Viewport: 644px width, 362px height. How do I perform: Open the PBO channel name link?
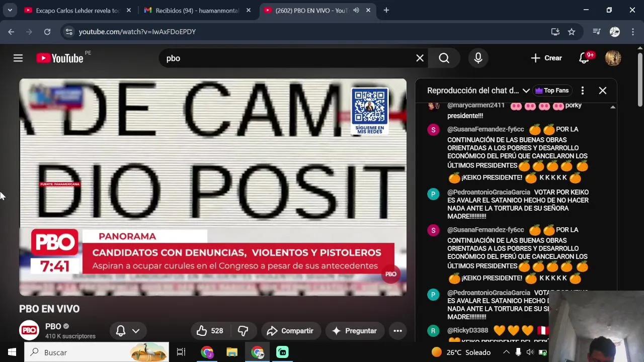(x=53, y=326)
